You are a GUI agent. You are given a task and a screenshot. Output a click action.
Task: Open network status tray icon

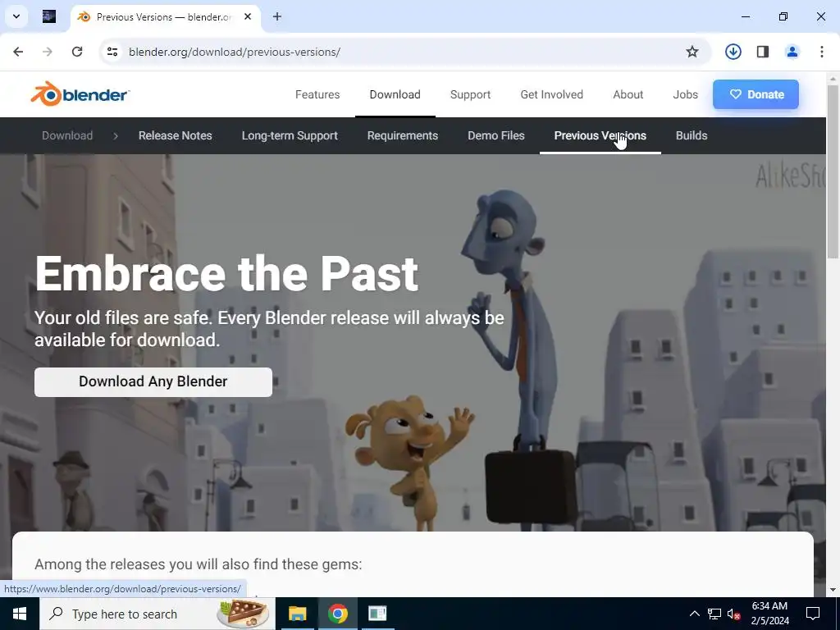coord(714,614)
